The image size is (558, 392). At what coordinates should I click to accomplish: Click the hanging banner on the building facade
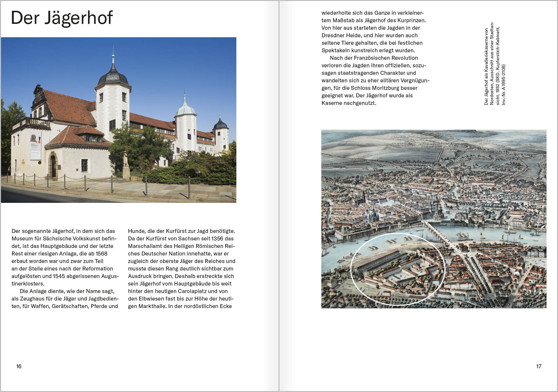(x=35, y=146)
